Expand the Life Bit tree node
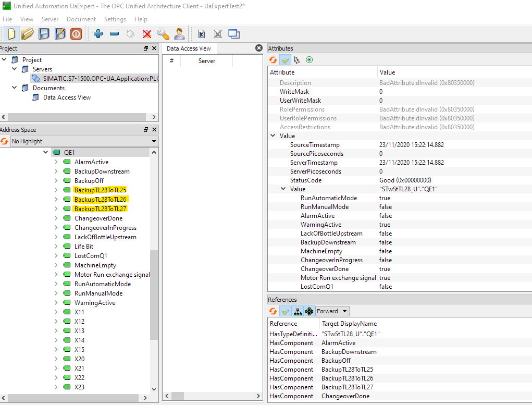 click(x=56, y=246)
